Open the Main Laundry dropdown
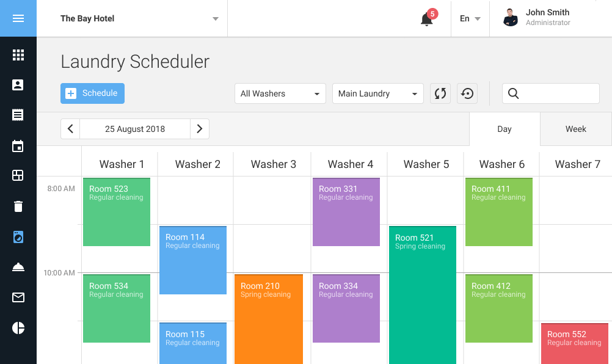The height and width of the screenshot is (364, 612). [x=377, y=93]
